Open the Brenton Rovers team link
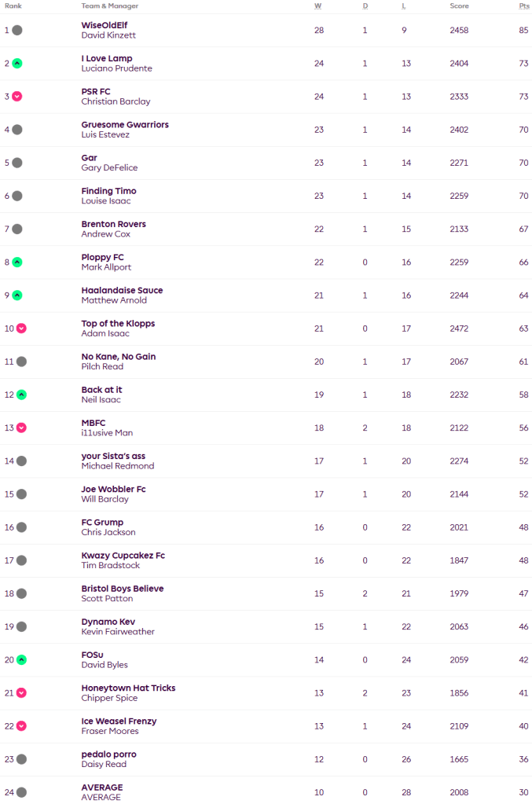Image resolution: width=532 pixels, height=804 pixels. pos(114,224)
